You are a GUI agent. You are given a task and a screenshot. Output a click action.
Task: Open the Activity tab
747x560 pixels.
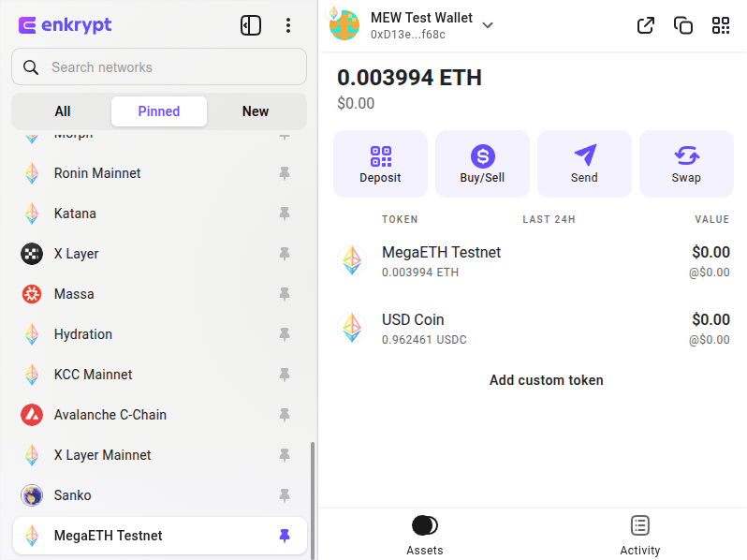point(639,536)
